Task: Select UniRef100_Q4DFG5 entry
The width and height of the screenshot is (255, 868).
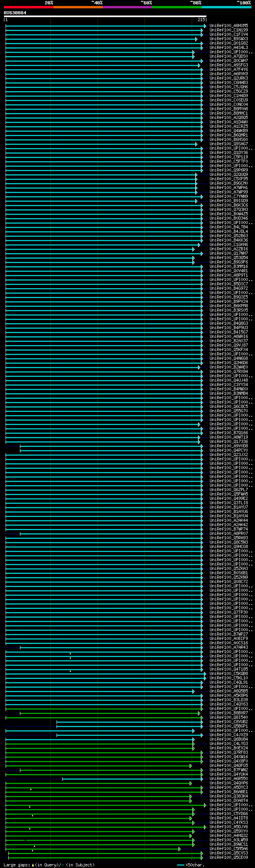Action: (x=229, y=765)
